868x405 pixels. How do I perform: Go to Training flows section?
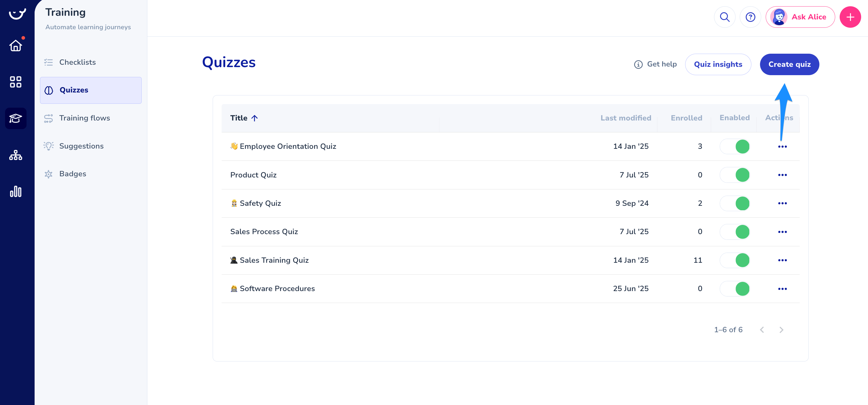[x=84, y=118]
